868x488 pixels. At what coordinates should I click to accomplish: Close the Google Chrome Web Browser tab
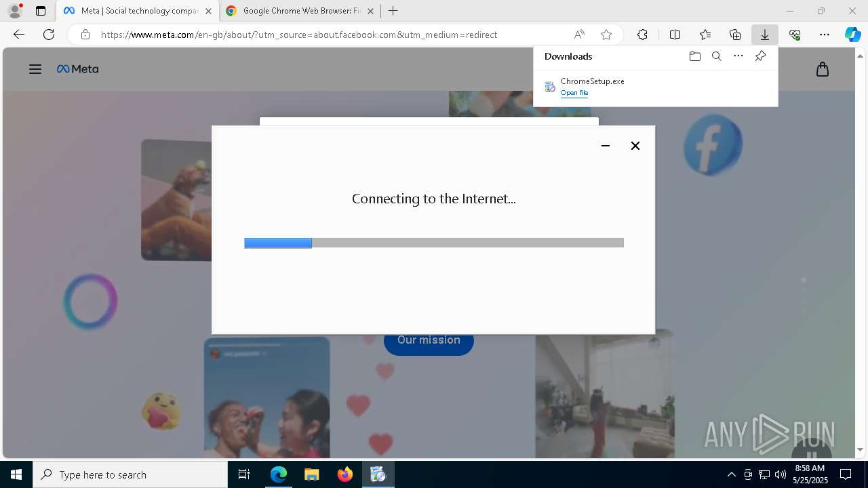pyautogui.click(x=370, y=12)
